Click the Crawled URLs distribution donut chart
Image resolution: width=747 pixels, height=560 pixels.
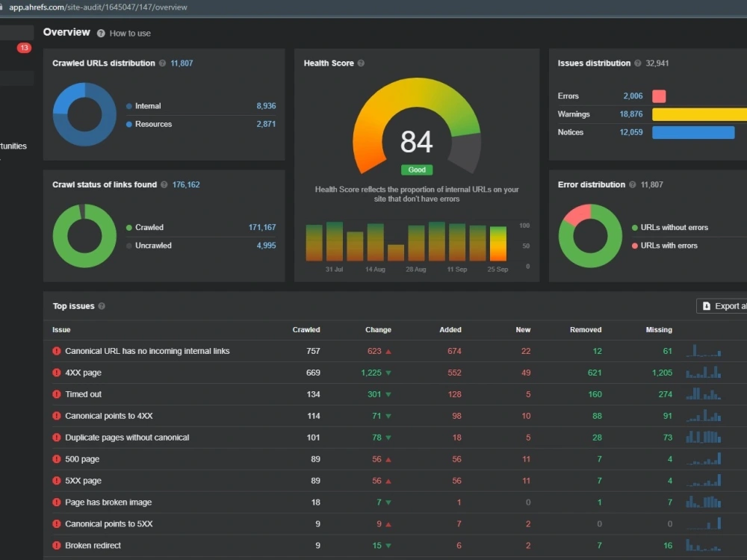84,114
